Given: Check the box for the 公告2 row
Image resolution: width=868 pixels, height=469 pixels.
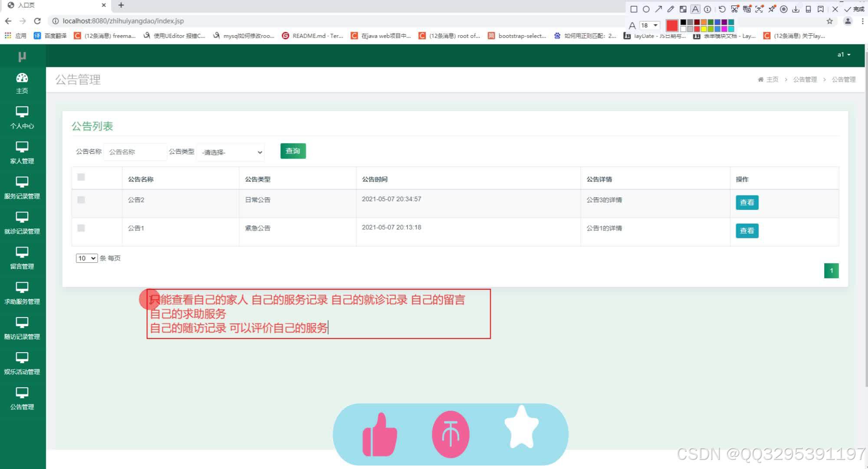Looking at the screenshot, I should pyautogui.click(x=81, y=200).
